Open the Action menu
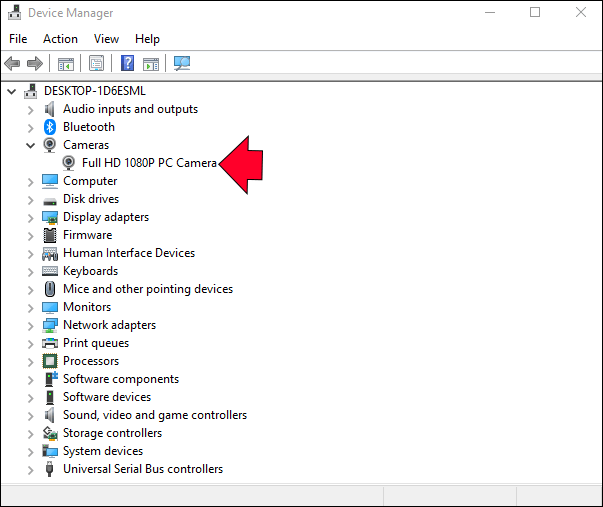Viewport: 603px width, 507px height. tap(60, 39)
